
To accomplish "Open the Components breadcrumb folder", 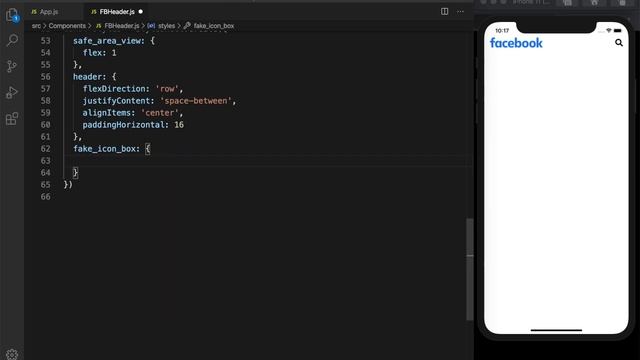I will (x=67, y=26).
